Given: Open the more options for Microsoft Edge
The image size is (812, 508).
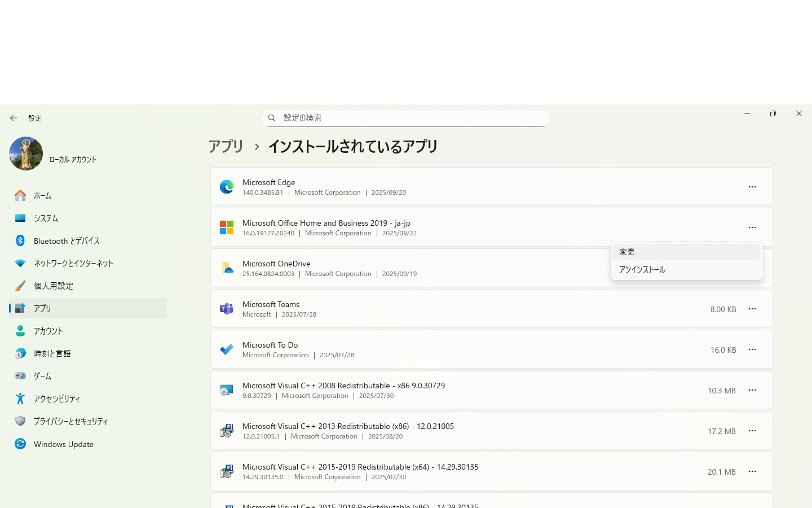Looking at the screenshot, I should [x=752, y=187].
